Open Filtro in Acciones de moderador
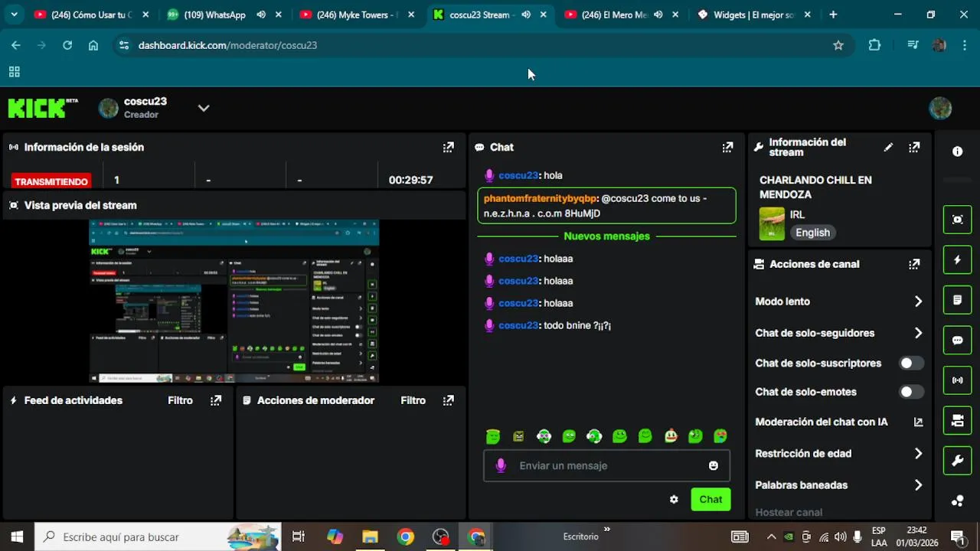This screenshot has height=551, width=980. (x=413, y=400)
